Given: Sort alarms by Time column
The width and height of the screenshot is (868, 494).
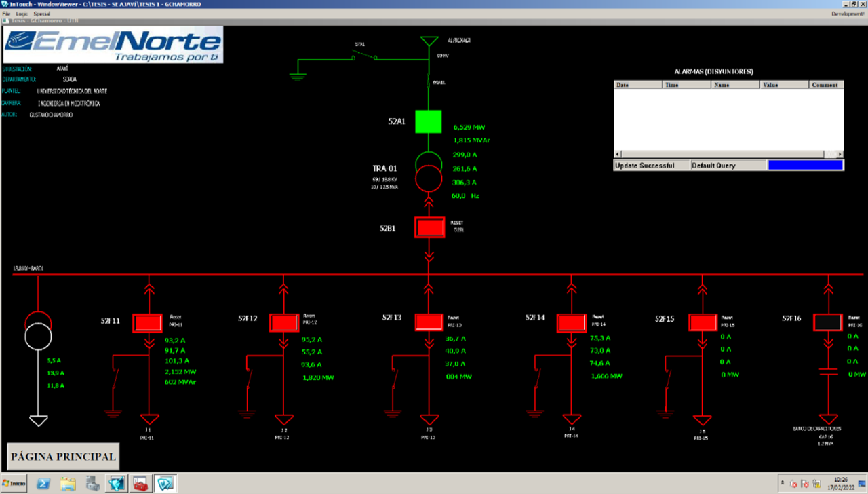Looking at the screenshot, I should pyautogui.click(x=686, y=85).
